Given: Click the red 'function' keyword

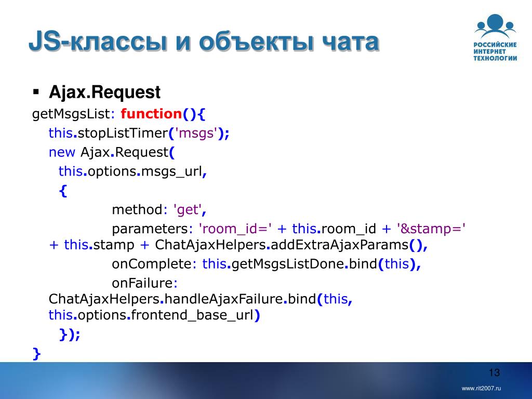Looking at the screenshot, I should (x=151, y=114).
